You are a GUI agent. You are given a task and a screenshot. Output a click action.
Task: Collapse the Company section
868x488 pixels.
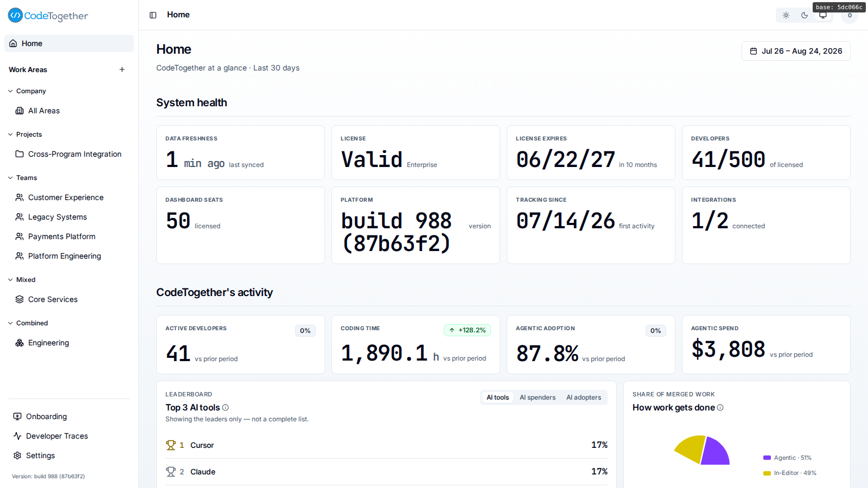coord(27,91)
